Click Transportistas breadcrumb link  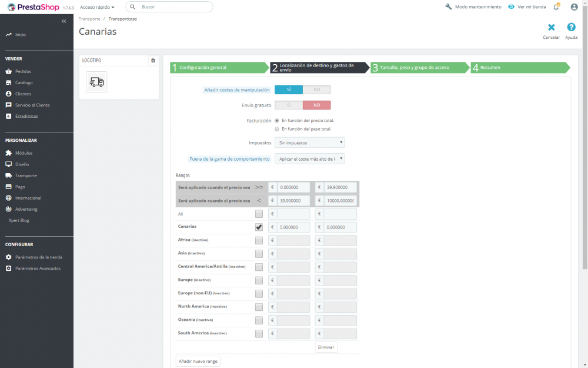pos(123,19)
